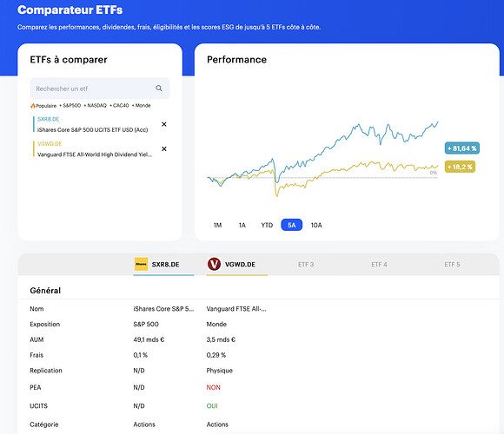Click the Catégorie row label
The height and width of the screenshot is (434, 504).
44,424
